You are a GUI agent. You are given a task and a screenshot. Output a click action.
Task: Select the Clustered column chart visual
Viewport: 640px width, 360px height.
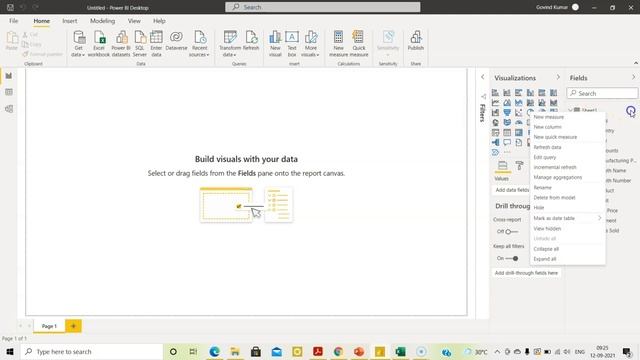coord(530,93)
